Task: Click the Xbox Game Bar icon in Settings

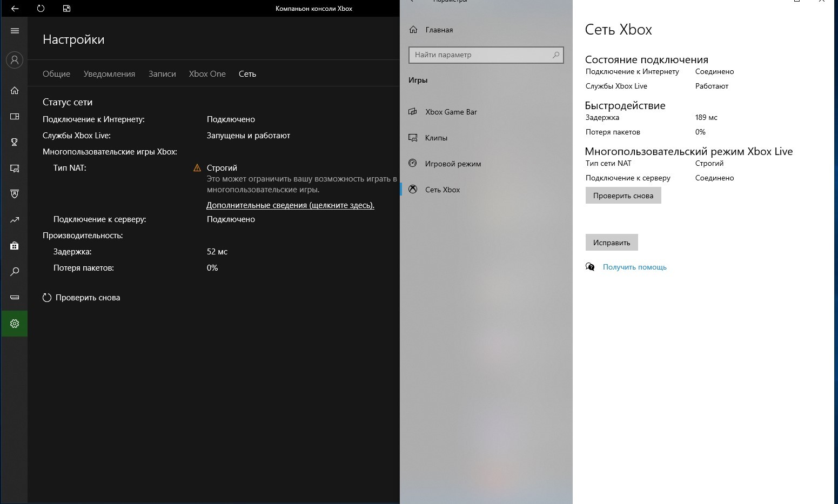Action: [x=413, y=112]
